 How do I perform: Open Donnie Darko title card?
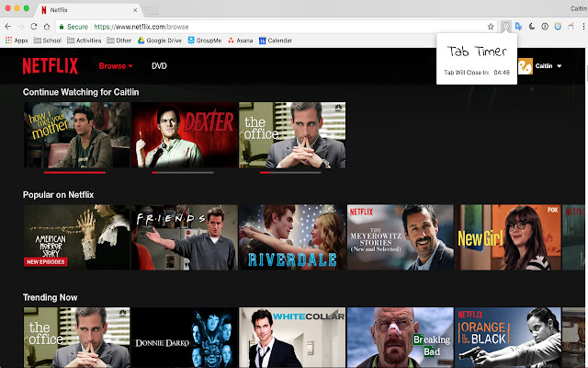[x=185, y=338]
